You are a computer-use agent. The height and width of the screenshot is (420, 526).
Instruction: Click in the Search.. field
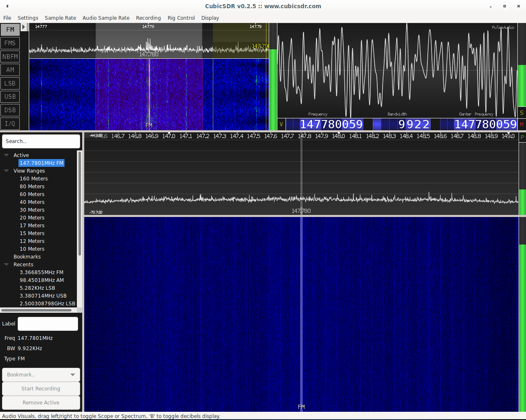point(41,141)
